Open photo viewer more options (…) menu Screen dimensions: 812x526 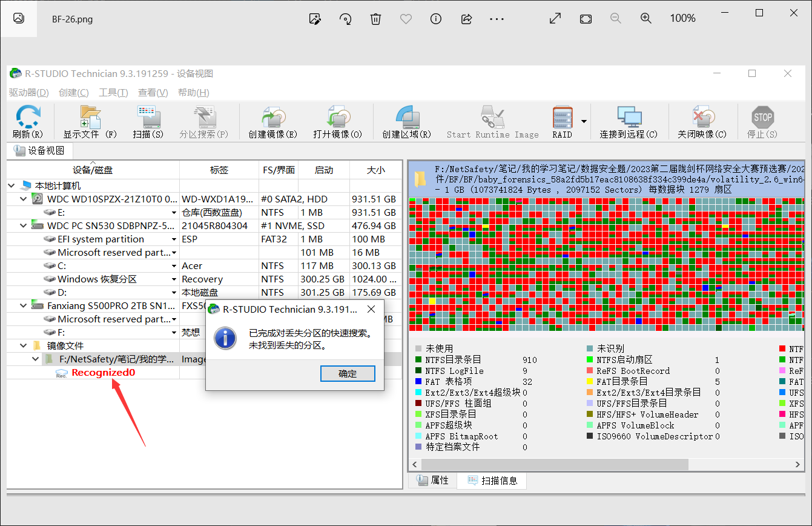[497, 19]
